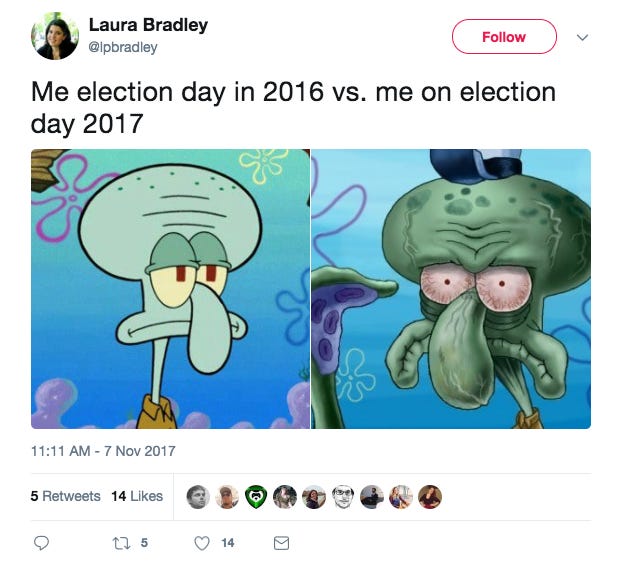Click the reply speech bubble icon
Viewport: 624px width, 577px height.
pos(41,543)
